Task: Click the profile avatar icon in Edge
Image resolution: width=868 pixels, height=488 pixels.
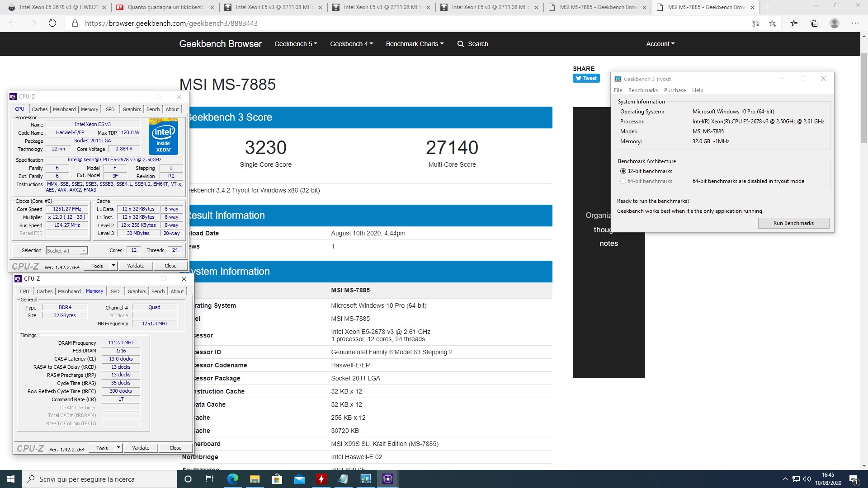Action: 835,23
